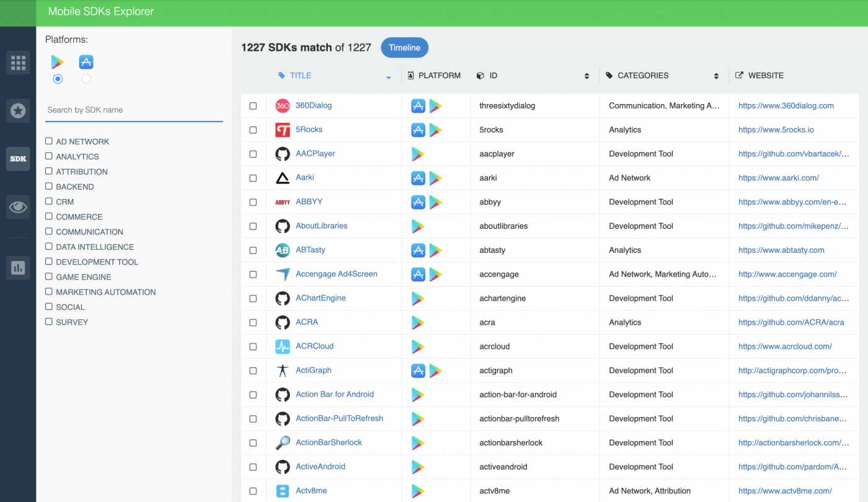Click the ABBYY logo icon
The height and width of the screenshot is (502, 868).
(283, 202)
